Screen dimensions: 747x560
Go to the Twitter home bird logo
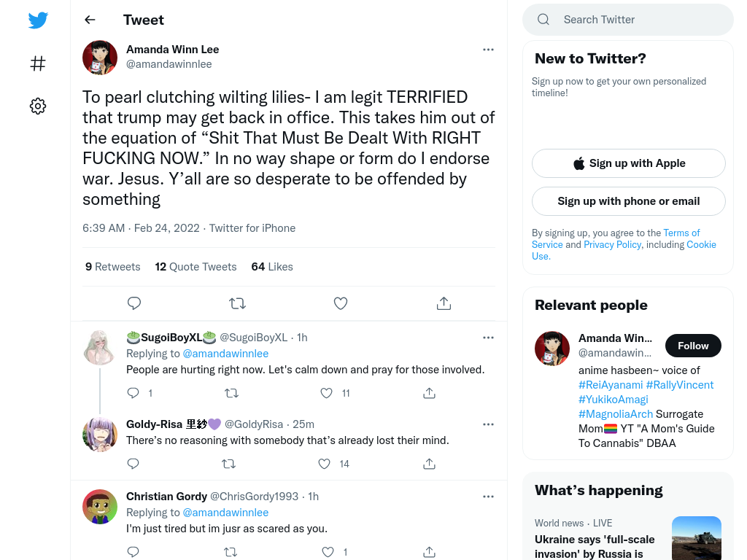[x=38, y=20]
